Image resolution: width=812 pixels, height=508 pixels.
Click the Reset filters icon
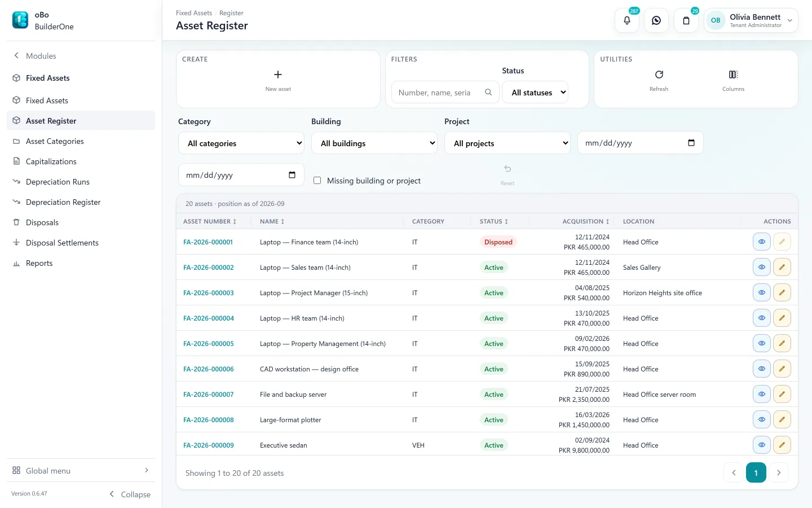pos(507,169)
